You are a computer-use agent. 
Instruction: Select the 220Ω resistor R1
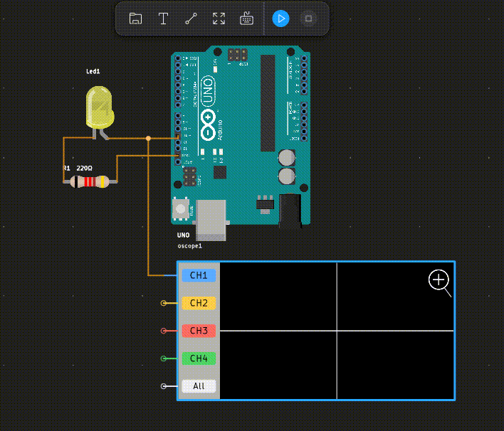tap(90, 182)
